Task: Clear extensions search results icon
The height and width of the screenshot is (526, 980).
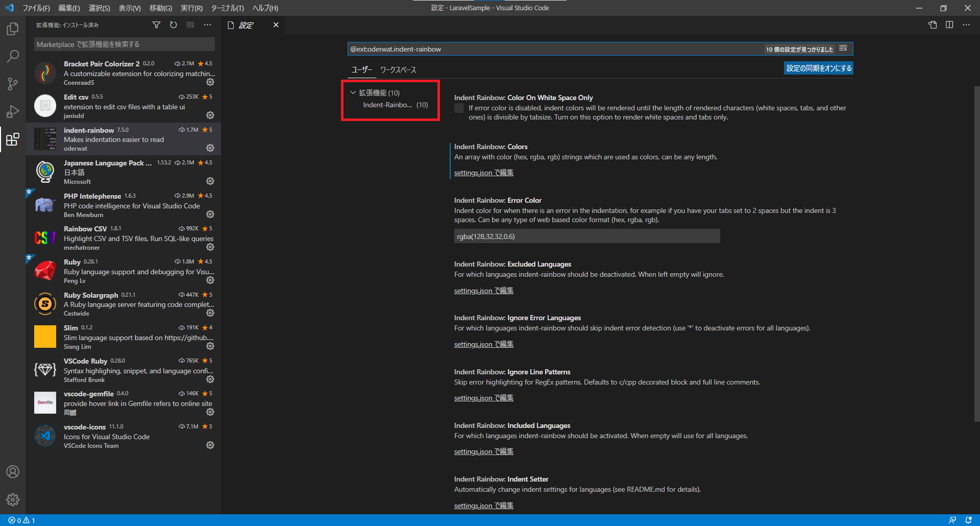Action: tap(190, 25)
